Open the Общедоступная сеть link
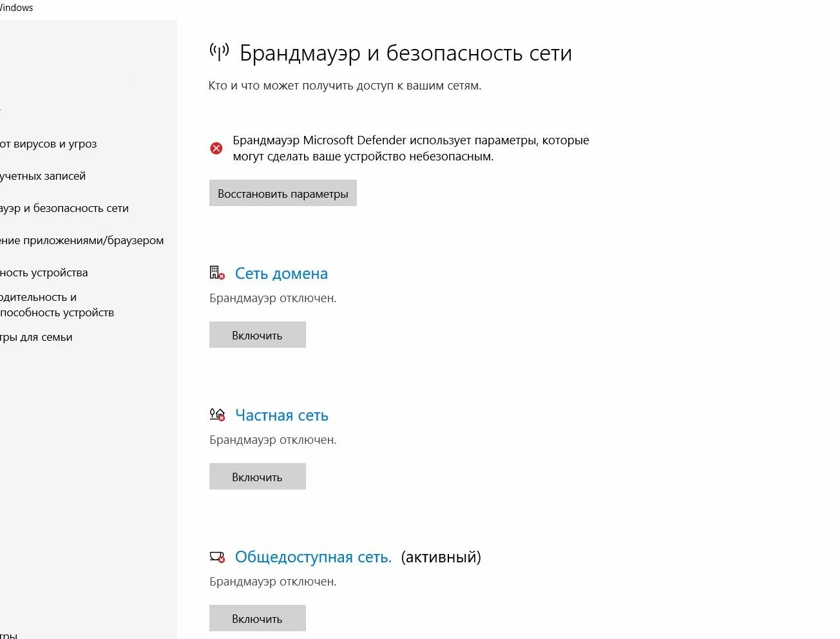This screenshot has width=840, height=639. coord(313,557)
